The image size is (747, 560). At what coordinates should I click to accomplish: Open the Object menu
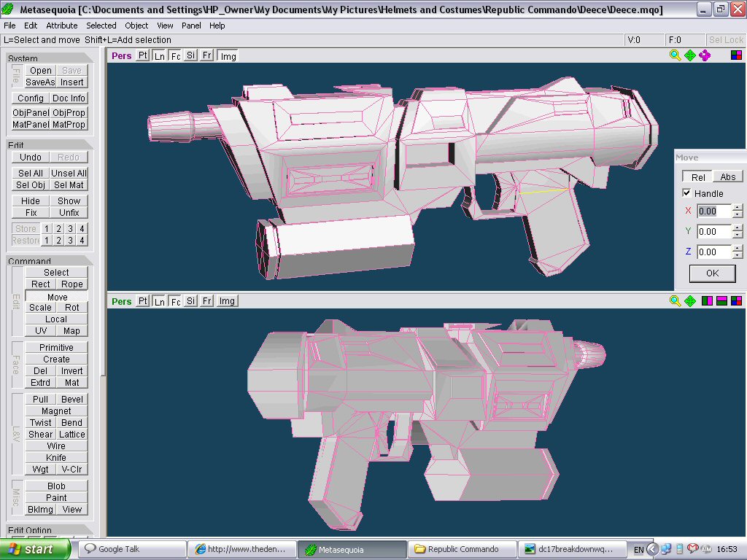[136, 26]
